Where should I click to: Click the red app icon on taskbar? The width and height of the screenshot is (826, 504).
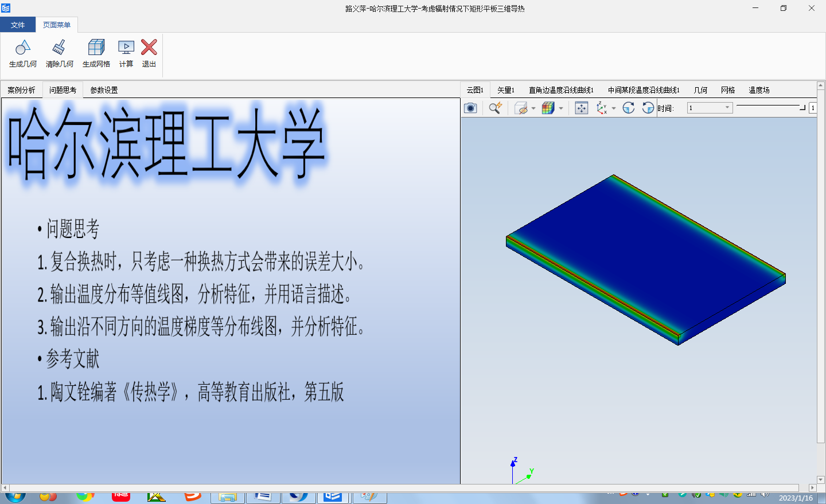tap(121, 497)
